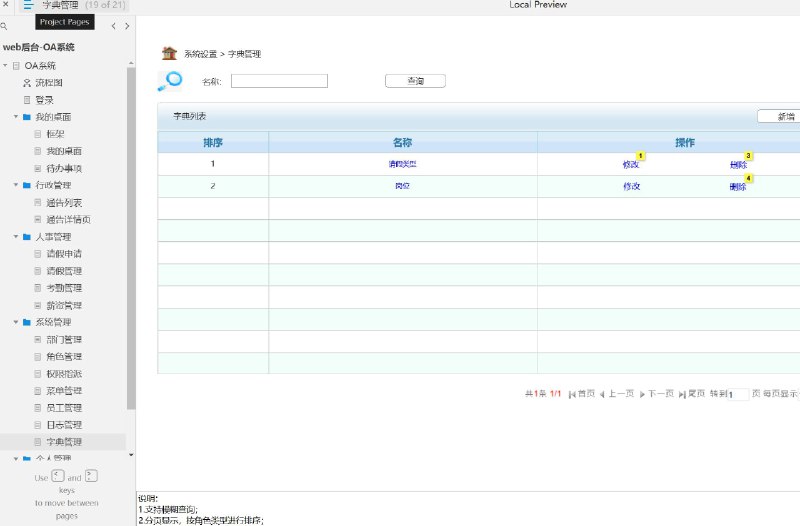Open the 薪资管理 page

pyautogui.click(x=64, y=305)
